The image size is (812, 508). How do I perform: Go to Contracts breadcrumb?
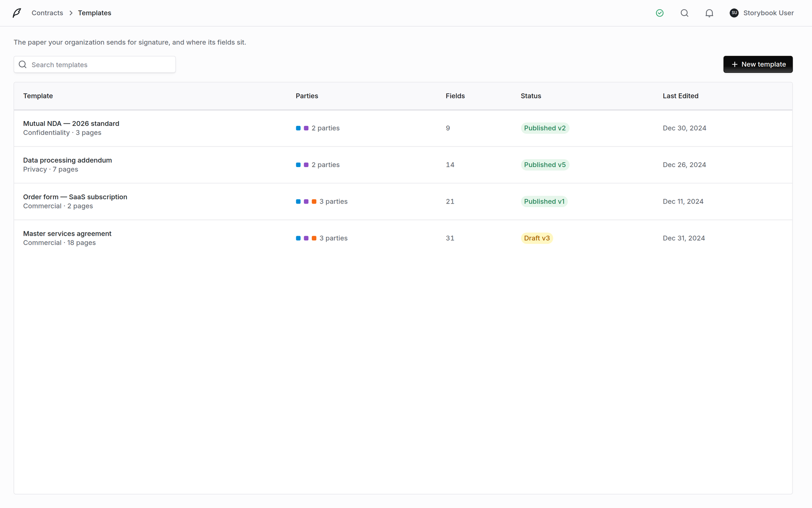click(47, 13)
